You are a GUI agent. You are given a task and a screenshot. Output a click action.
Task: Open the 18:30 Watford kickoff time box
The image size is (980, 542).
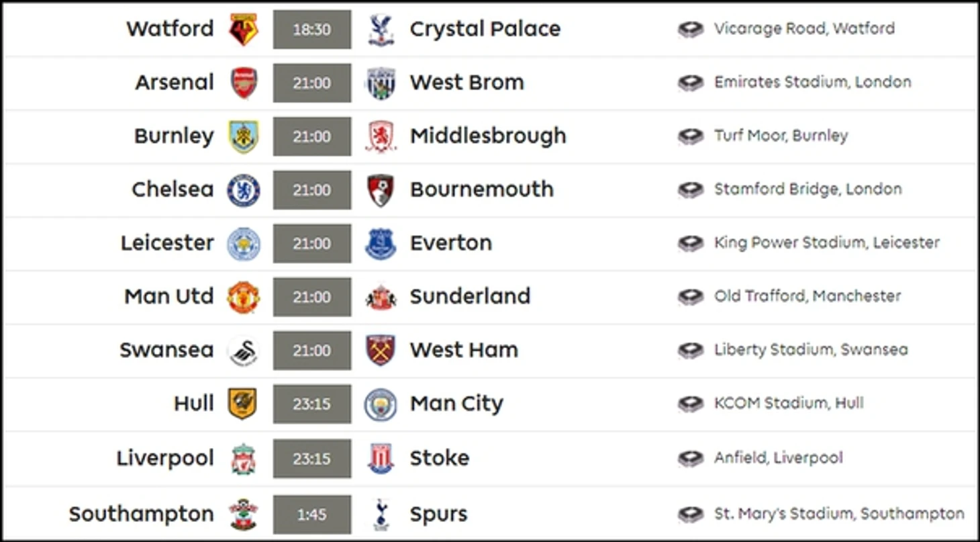coord(311,30)
